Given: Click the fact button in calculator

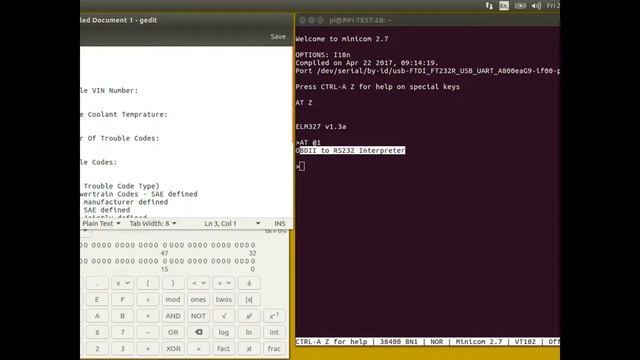Looking at the screenshot, I should pyautogui.click(x=224, y=349).
